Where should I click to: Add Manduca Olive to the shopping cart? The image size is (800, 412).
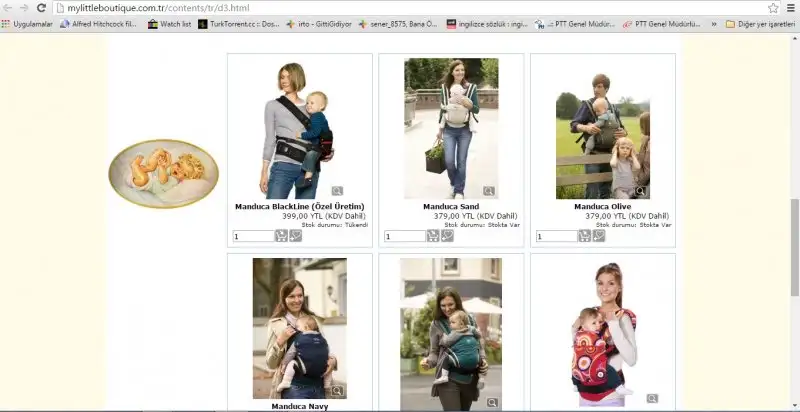coord(584,236)
